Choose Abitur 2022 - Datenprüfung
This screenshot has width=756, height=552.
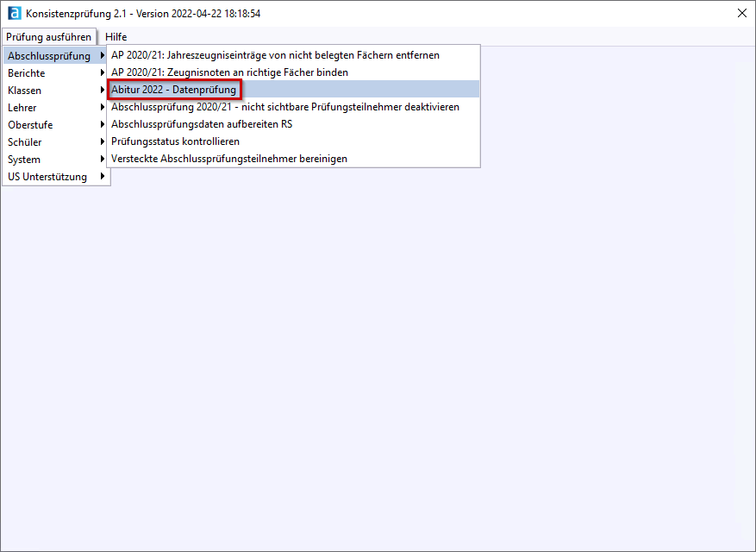(293, 90)
